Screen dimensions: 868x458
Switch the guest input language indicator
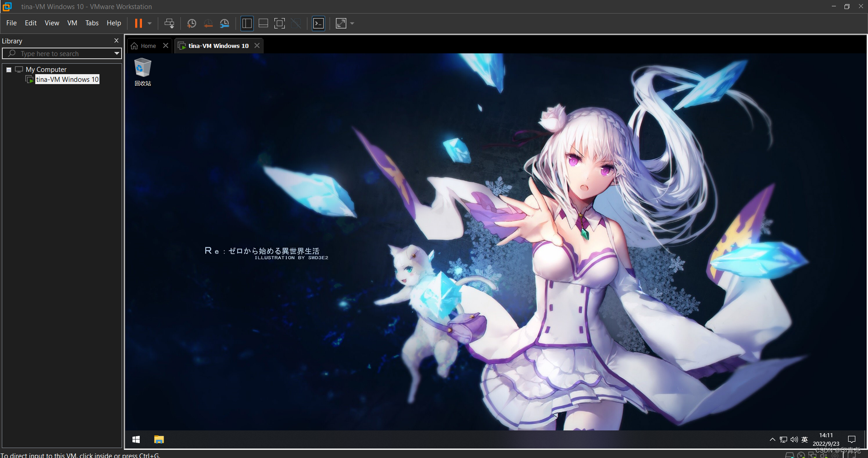click(x=805, y=439)
